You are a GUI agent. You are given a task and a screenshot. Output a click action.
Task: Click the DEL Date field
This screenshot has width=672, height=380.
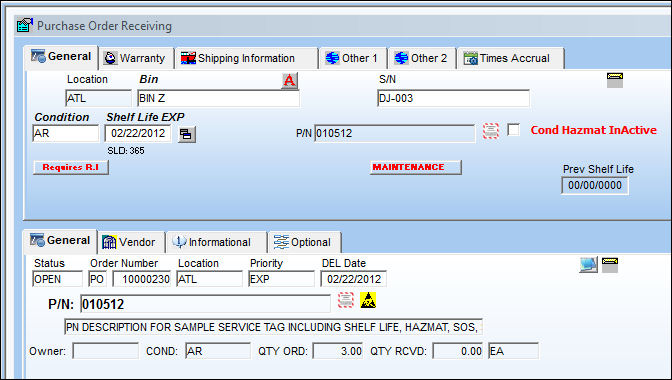pyautogui.click(x=354, y=279)
